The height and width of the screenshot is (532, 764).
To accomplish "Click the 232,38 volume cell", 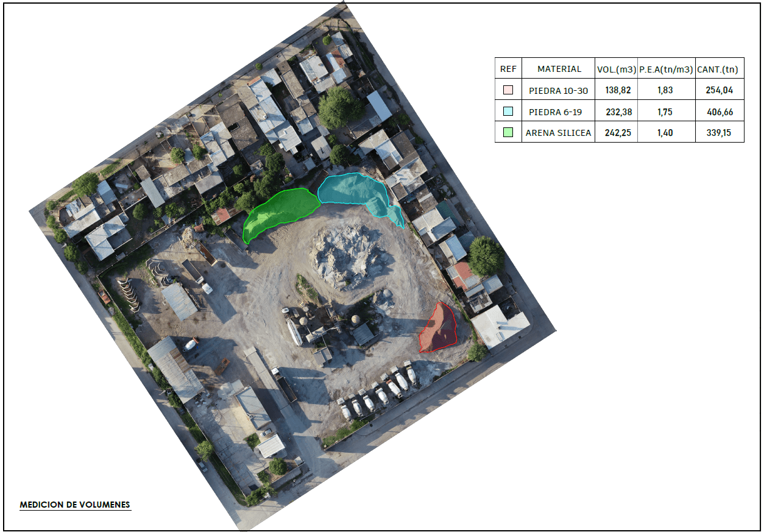I will point(617,112).
